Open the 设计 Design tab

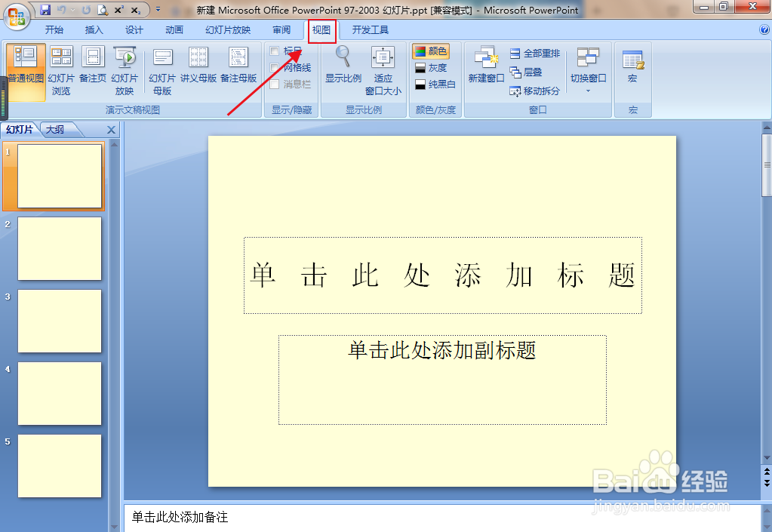click(x=134, y=30)
